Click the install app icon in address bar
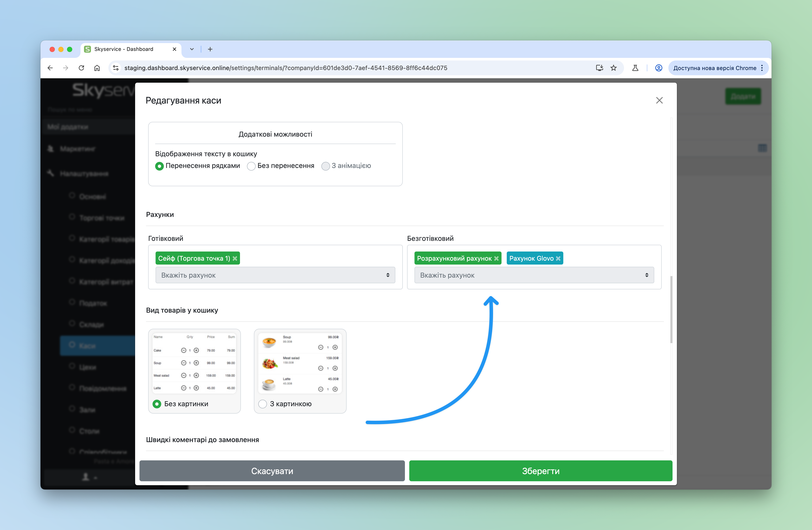This screenshot has height=530, width=812. tap(599, 68)
